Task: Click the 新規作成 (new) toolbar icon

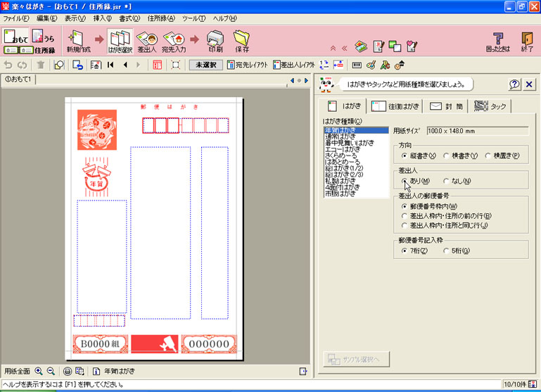Action: 78,41
